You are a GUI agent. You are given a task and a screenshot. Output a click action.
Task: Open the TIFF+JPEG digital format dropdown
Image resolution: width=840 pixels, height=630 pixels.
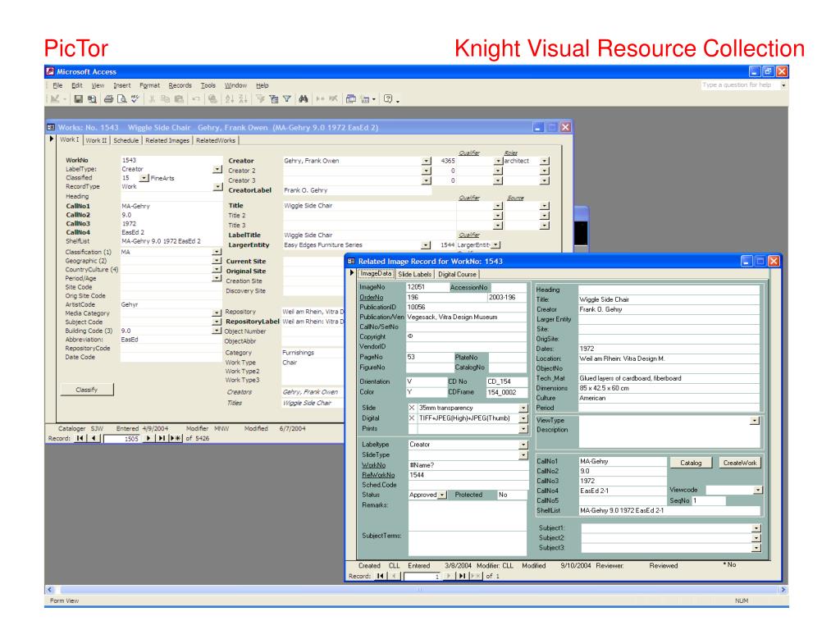(x=523, y=418)
